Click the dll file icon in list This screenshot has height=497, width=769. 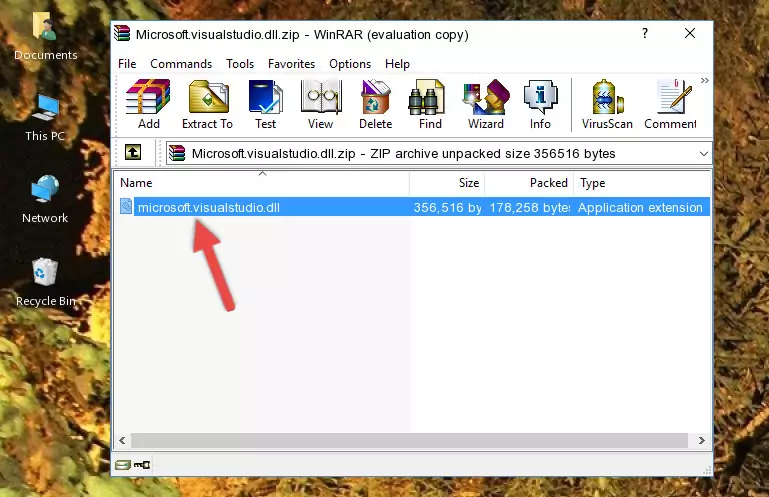(126, 207)
